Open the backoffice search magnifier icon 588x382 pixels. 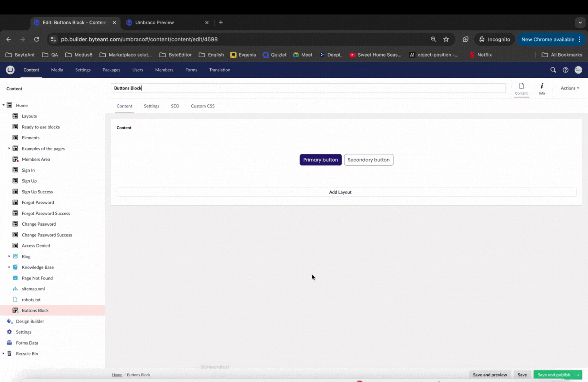(553, 70)
